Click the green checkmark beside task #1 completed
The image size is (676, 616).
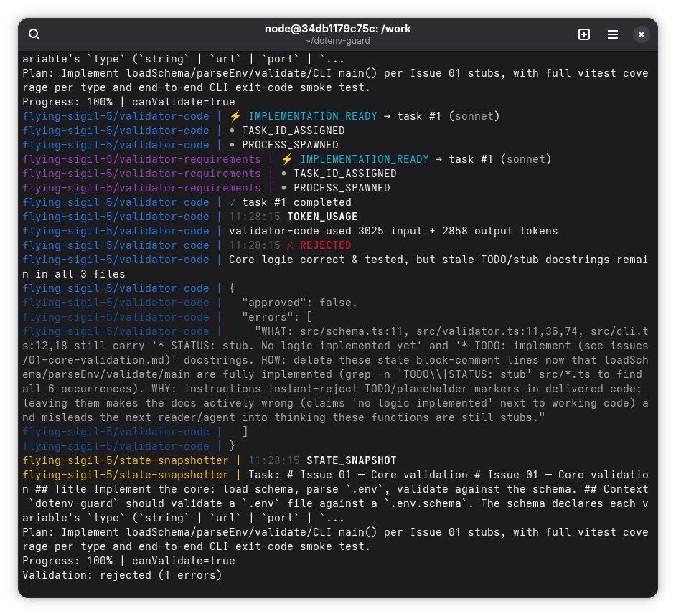pos(232,202)
